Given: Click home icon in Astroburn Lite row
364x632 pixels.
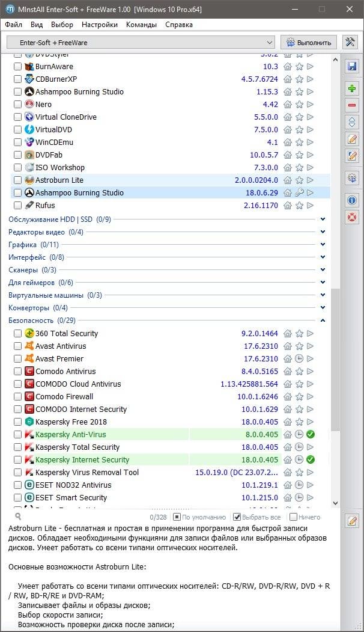Looking at the screenshot, I should pyautogui.click(x=288, y=180).
